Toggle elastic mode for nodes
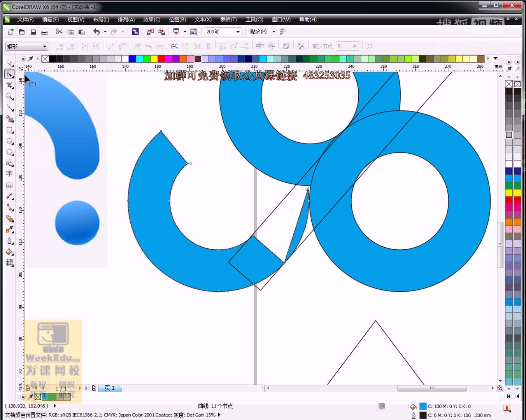The height and width of the screenshot is (420, 526). (x=286, y=46)
